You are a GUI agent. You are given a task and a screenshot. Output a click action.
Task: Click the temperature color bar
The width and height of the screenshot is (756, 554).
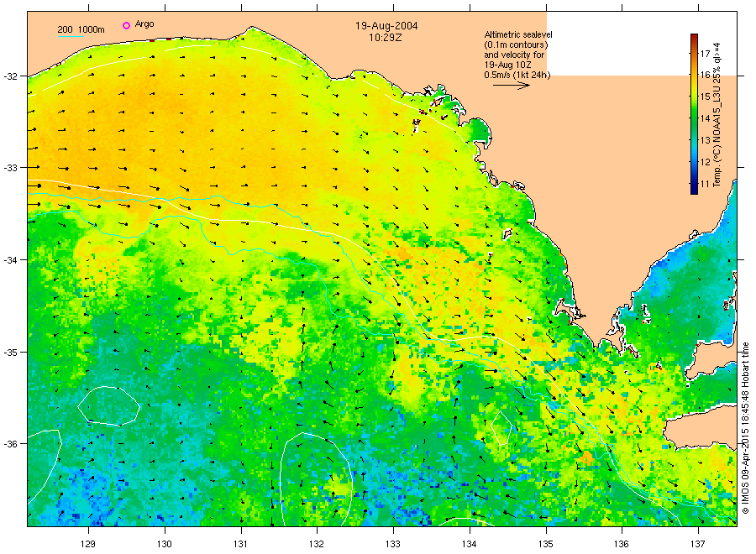694,114
